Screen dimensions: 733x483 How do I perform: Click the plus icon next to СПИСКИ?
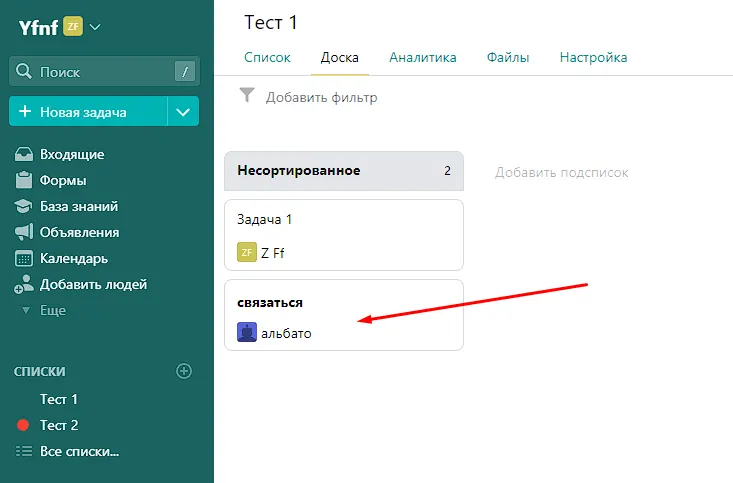(184, 371)
